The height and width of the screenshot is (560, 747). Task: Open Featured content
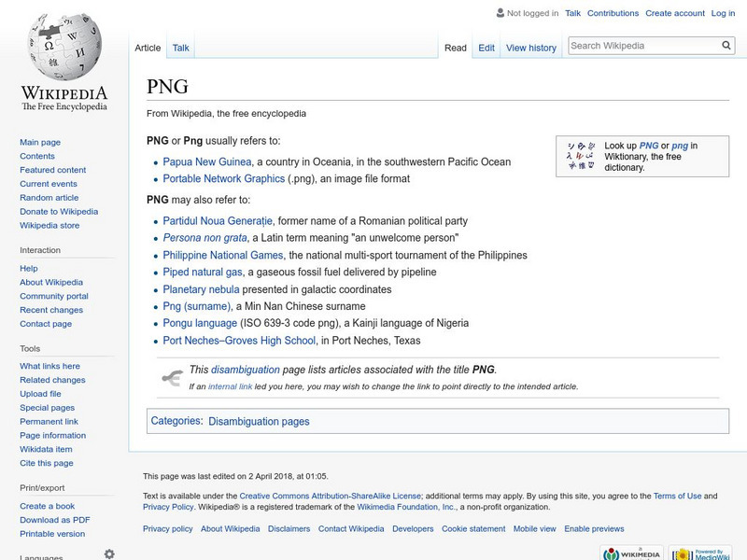click(53, 170)
